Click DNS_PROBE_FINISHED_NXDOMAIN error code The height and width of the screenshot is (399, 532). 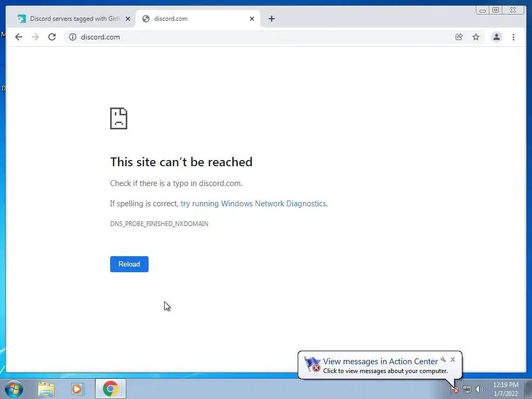tap(159, 223)
